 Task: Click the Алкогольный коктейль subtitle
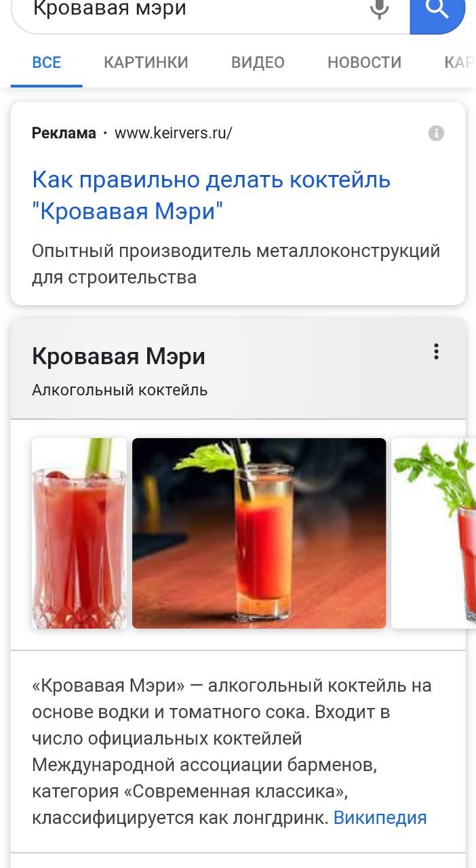pos(119,390)
